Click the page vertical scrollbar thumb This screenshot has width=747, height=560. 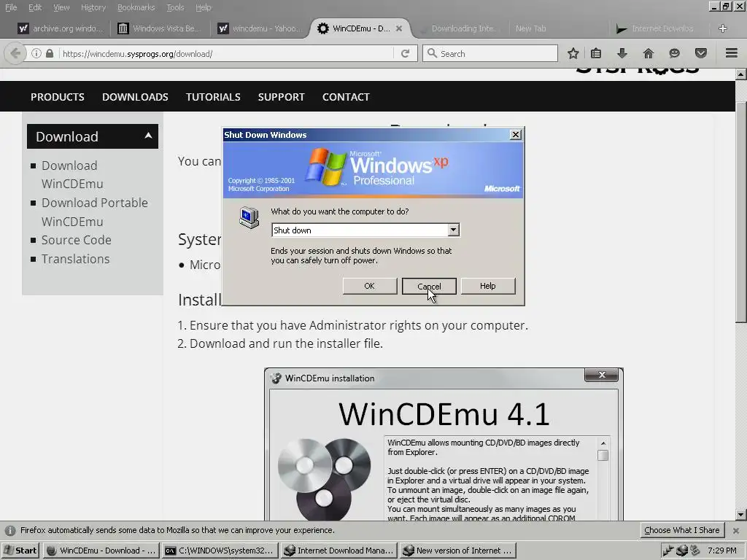(x=740, y=212)
